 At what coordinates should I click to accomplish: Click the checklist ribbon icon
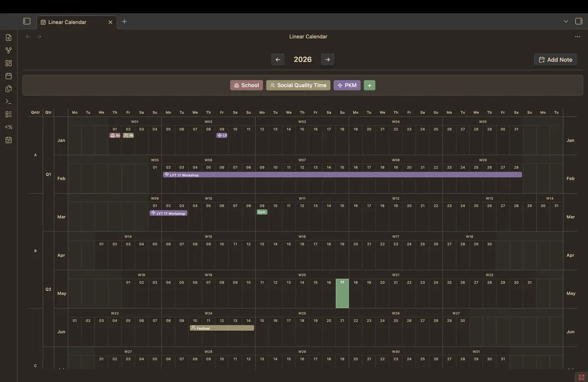[8, 114]
